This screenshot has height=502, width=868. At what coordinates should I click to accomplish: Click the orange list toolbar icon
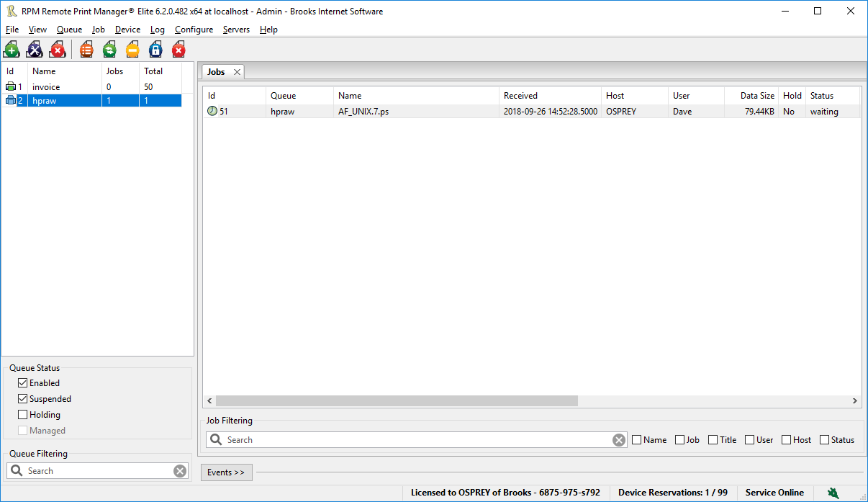(86, 50)
